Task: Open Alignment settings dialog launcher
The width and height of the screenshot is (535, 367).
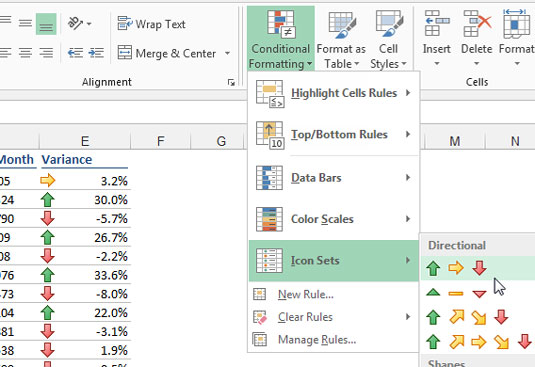Action: click(x=231, y=82)
